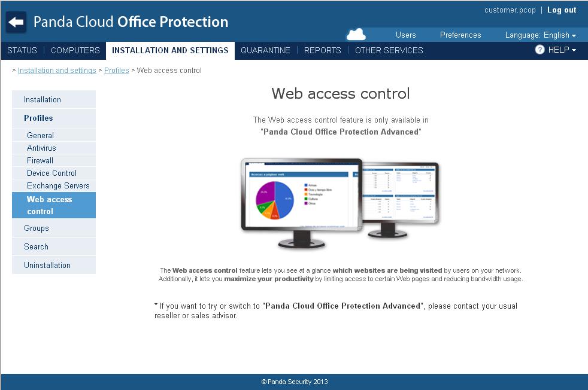Open the Preferences link
The image size is (588, 390).
[x=460, y=35]
